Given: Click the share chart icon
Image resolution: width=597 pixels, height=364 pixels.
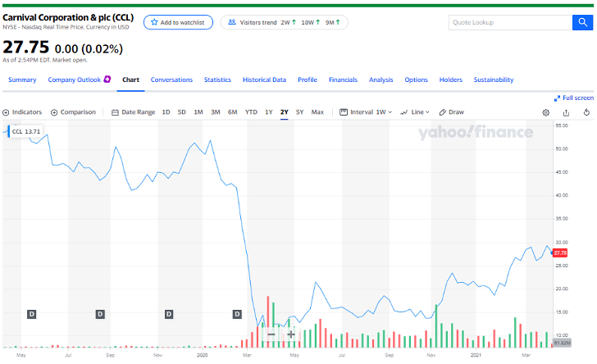Looking at the screenshot, I should [x=566, y=112].
